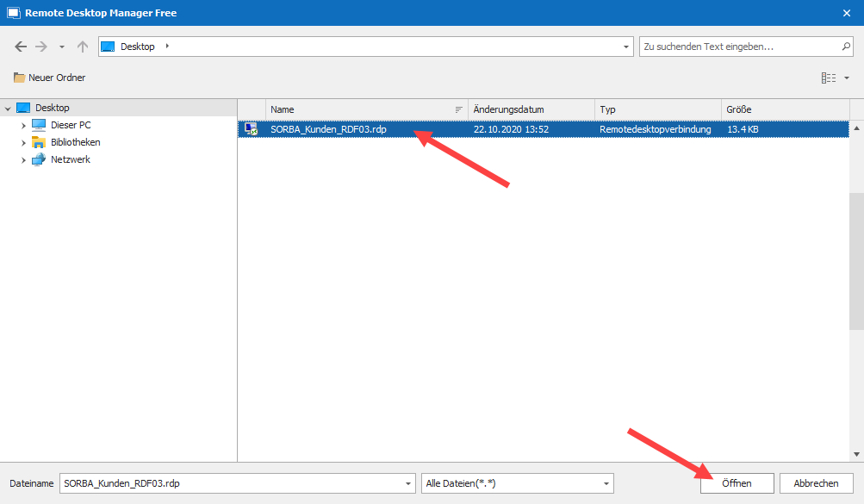Go up one folder level
864x504 pixels.
83,47
